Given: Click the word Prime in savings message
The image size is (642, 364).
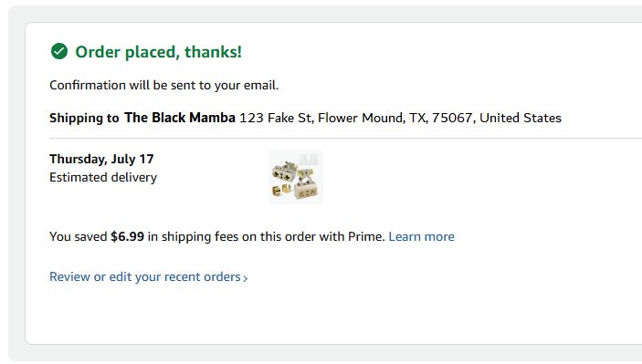Looking at the screenshot, I should pos(366,236).
